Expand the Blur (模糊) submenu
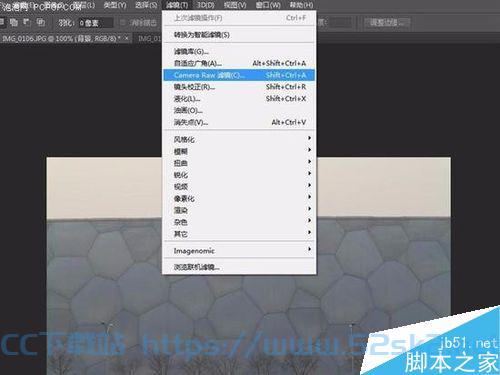Viewport: 500px width, 375px height. (239, 151)
